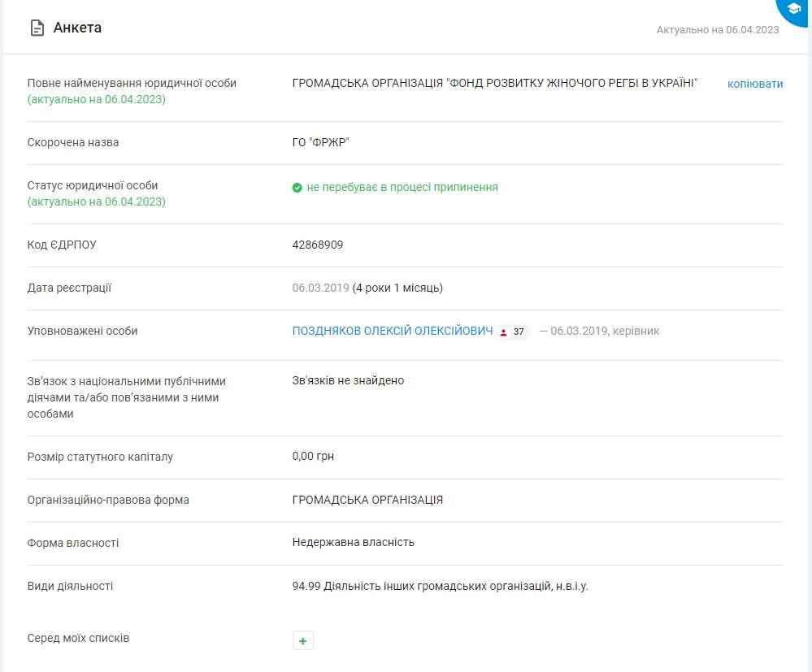Click the graduation cap icon in corner
Screen dimensions: 812x672
793,9
